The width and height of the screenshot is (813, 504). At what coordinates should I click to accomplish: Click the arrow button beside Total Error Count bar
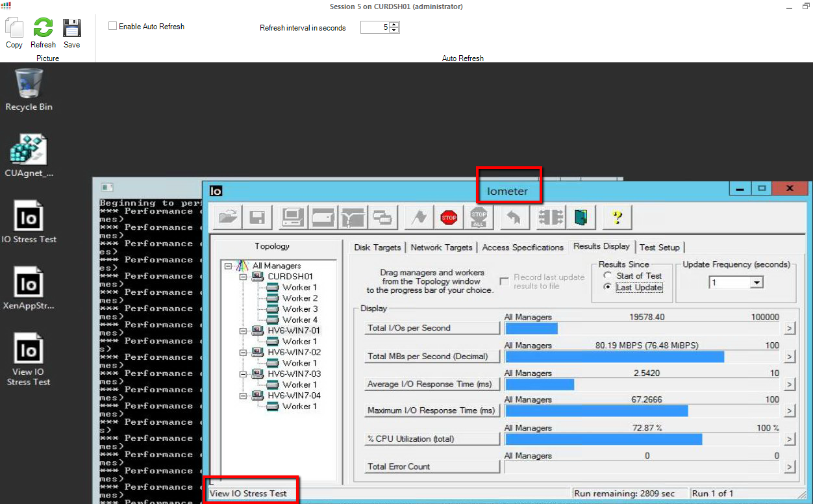tap(790, 467)
